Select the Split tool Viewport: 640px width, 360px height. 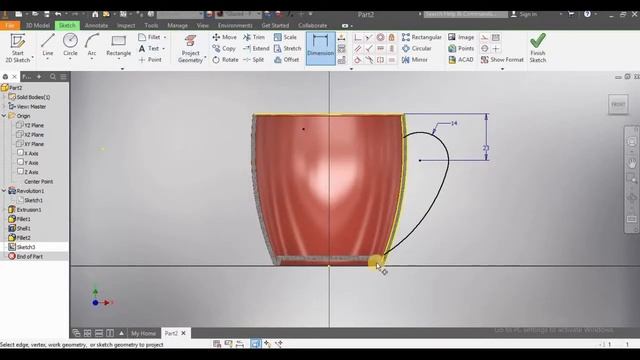(x=253, y=60)
